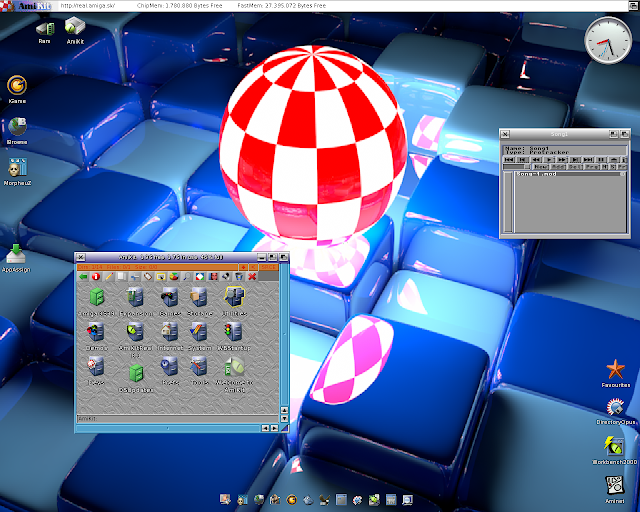This screenshot has height=512, width=640.
Task: Launch the Favourites star icon
Action: tap(616, 373)
